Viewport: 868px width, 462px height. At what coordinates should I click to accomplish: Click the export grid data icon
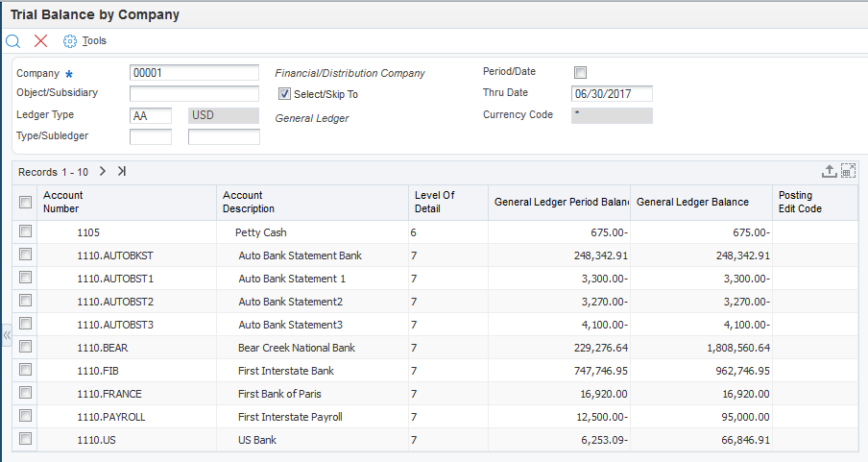(x=830, y=171)
